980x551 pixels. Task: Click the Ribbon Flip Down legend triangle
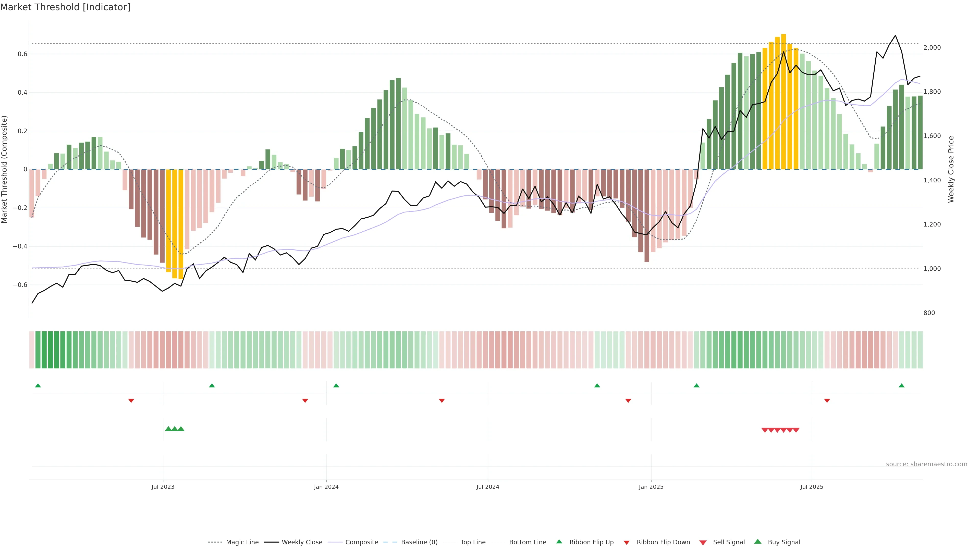tap(627, 542)
